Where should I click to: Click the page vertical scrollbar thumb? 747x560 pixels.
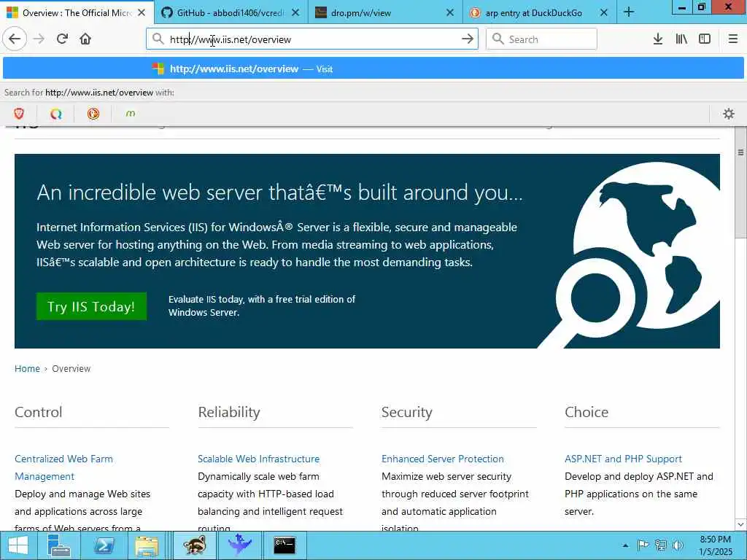tap(740, 183)
